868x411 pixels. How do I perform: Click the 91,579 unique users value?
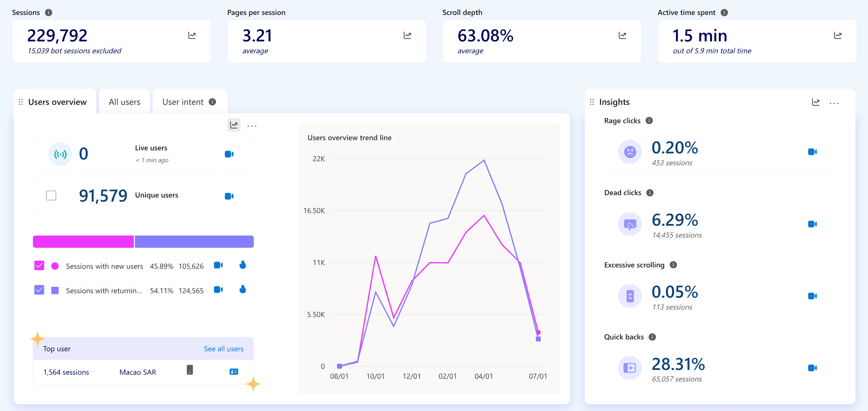pos(103,196)
